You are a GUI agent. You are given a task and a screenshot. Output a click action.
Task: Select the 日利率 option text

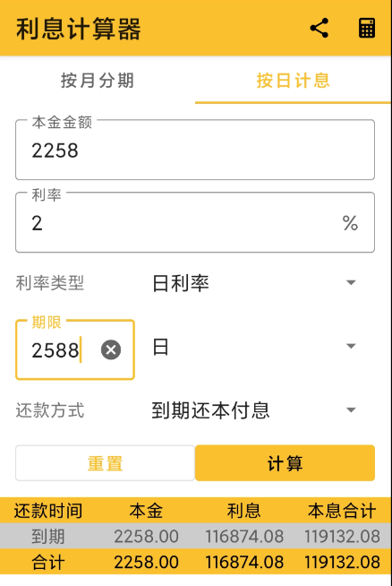point(181,283)
